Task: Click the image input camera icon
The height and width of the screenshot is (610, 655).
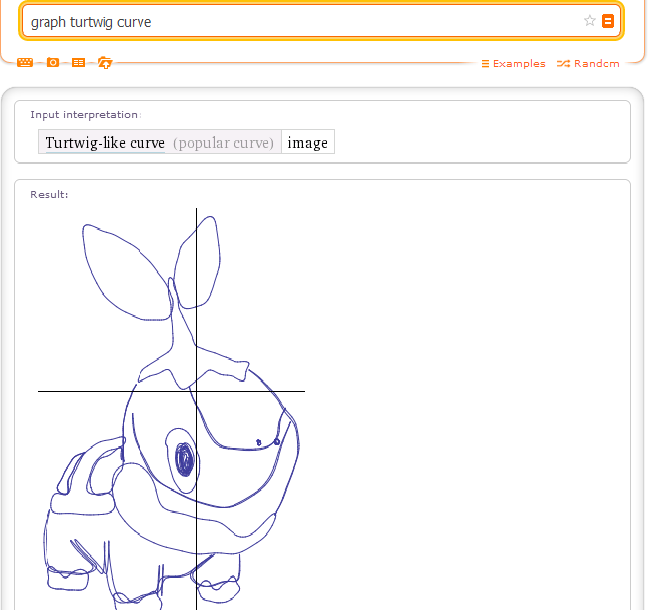Action: point(53,63)
